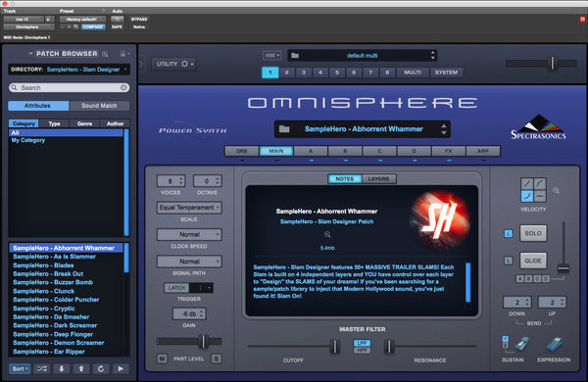Viewport: 588px width, 382px height.
Task: Open the SYSTEM page
Action: pos(446,72)
